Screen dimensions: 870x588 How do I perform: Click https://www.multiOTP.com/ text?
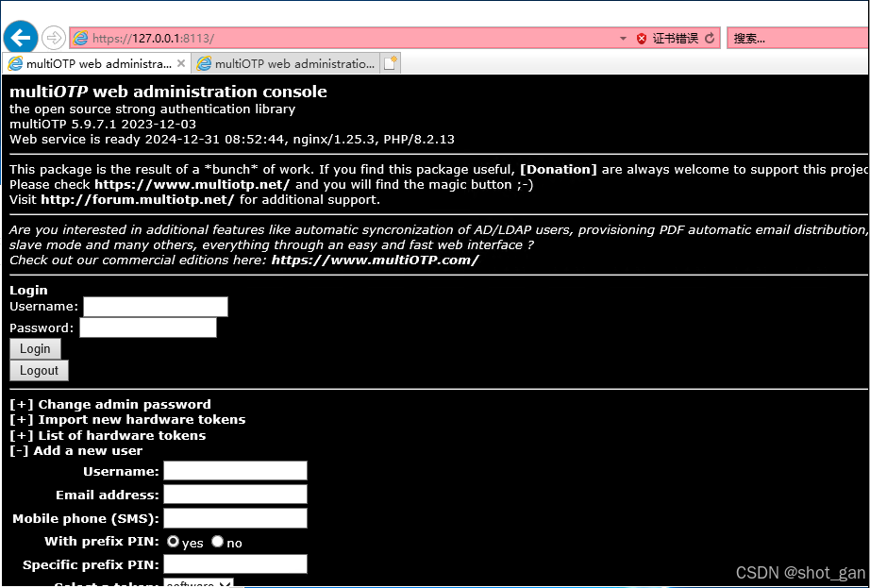tap(375, 260)
